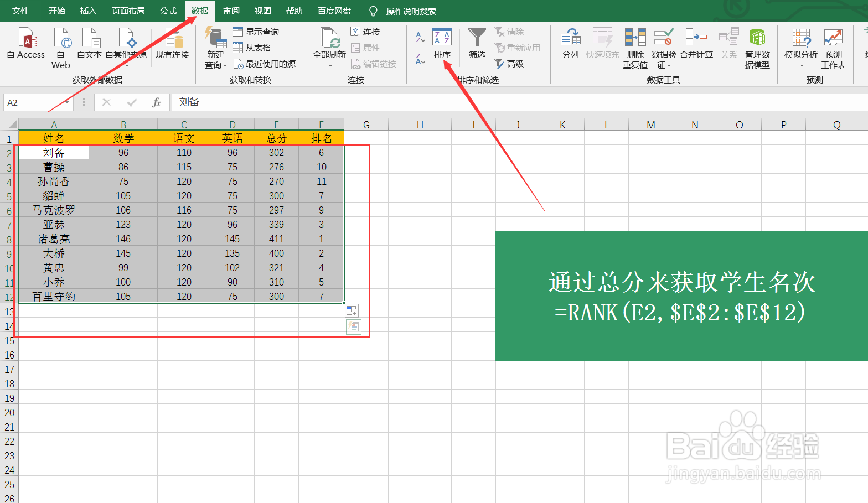Click the Connections (连接) button
Screen dimensions: 868x503
365,32
